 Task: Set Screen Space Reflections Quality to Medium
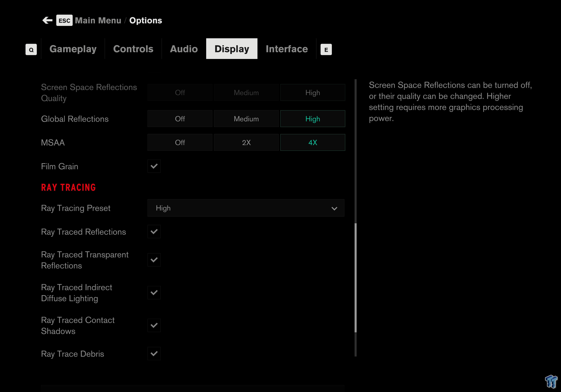pos(246,93)
